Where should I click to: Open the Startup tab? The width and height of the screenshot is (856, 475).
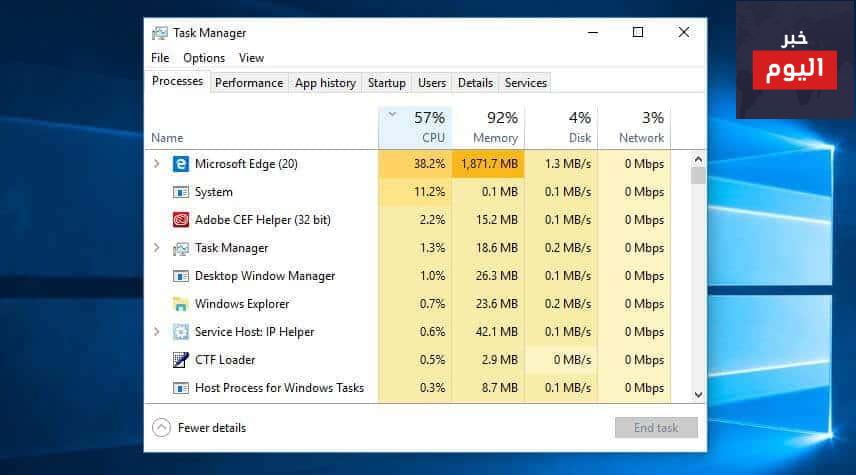coord(387,83)
